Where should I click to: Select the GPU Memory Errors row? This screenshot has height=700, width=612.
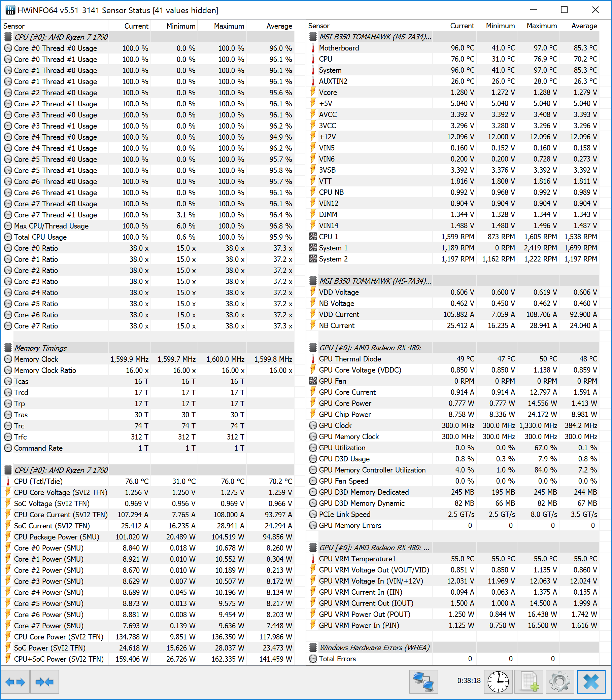click(x=453, y=526)
